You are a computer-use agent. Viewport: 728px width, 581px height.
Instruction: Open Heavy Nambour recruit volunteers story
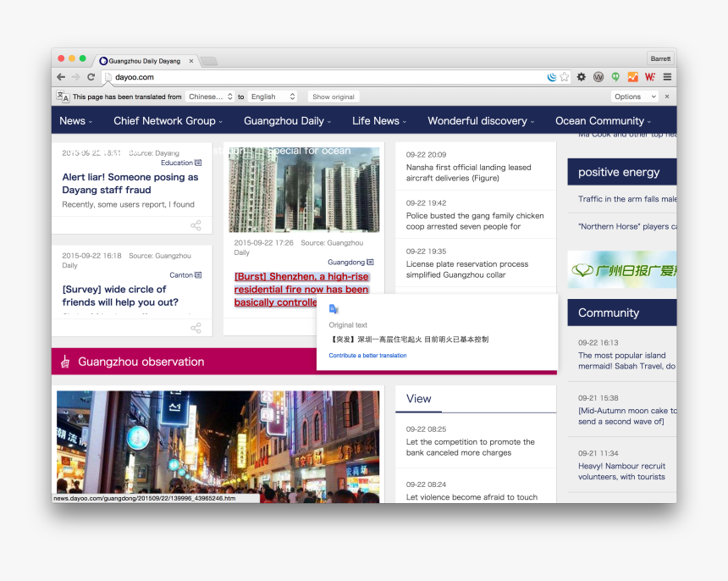(x=621, y=472)
